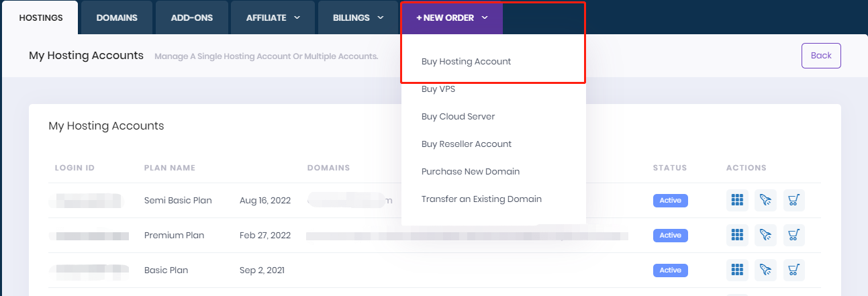The width and height of the screenshot is (868, 296).
Task: Select the Hostings tab
Action: pyautogui.click(x=41, y=18)
